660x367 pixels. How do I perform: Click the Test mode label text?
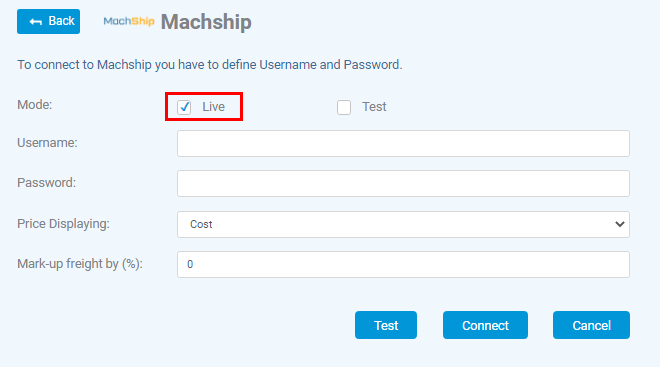(x=374, y=107)
